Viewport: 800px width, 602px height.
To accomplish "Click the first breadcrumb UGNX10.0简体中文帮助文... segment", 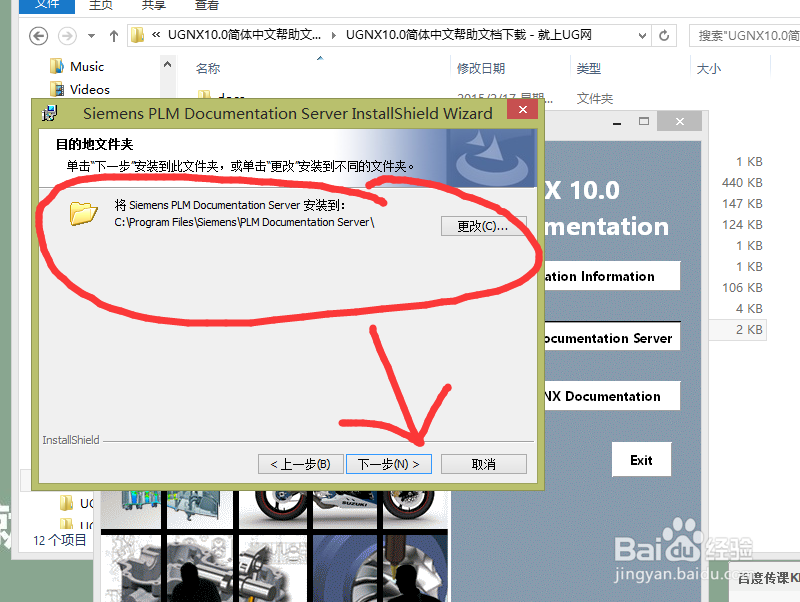I will (x=244, y=35).
